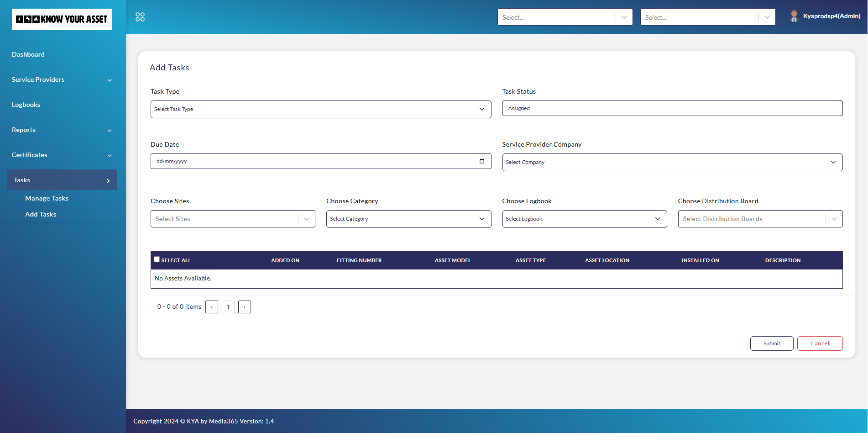The image size is (868, 433).
Task: Go to the previous page arrow
Action: click(x=212, y=307)
